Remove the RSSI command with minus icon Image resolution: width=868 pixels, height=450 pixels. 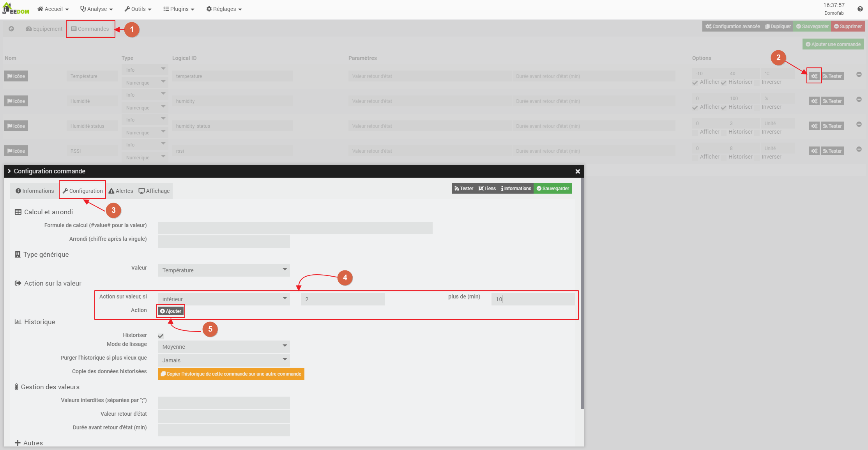pos(859,150)
